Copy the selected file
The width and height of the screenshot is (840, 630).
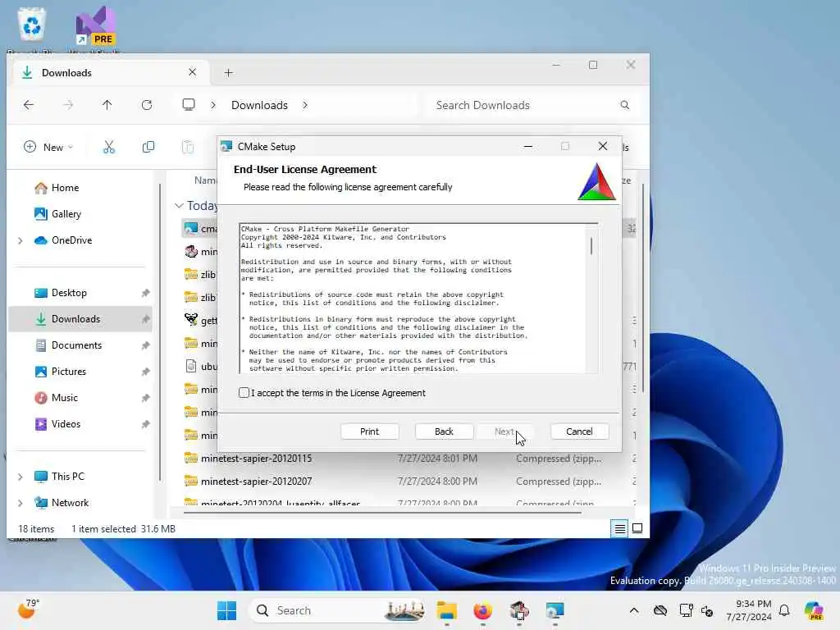pos(148,147)
